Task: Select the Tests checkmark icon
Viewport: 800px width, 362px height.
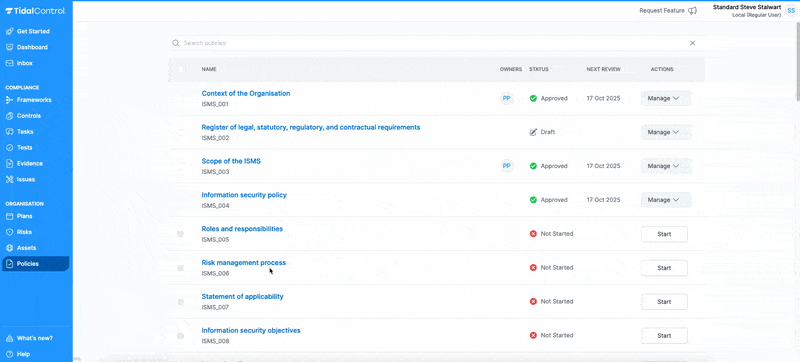Action: click(x=9, y=147)
